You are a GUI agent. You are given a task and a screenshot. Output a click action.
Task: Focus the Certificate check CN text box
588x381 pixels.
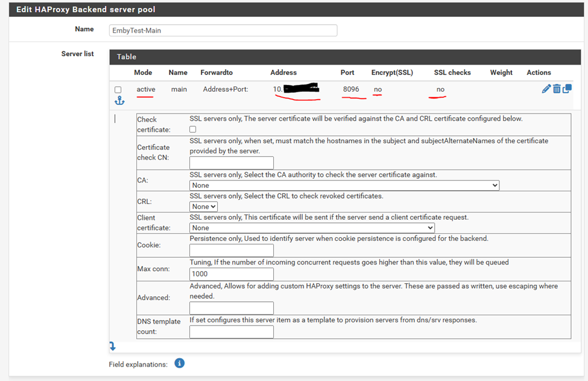(232, 163)
